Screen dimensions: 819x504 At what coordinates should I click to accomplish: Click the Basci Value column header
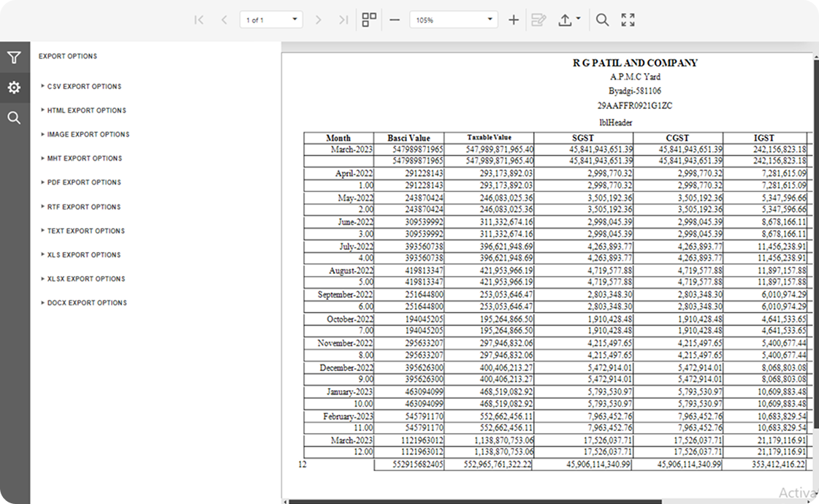[x=409, y=138]
